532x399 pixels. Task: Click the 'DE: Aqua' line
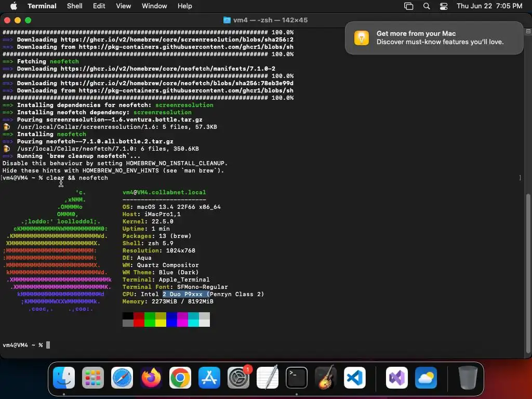(x=137, y=258)
